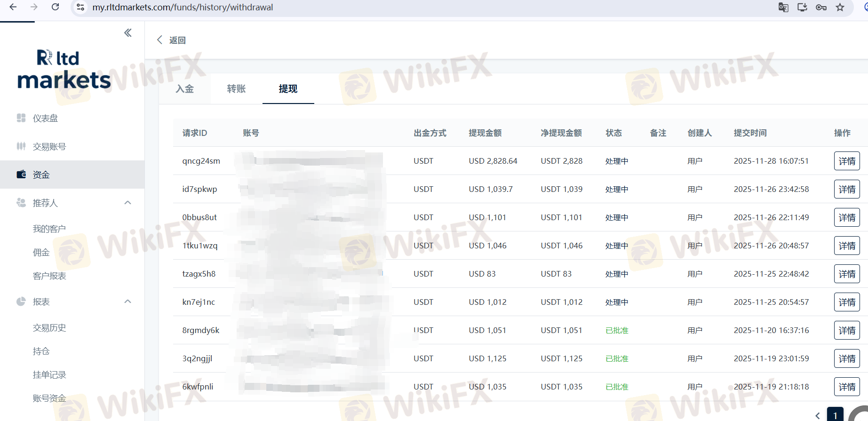The image size is (868, 421).
Task: Open 交易历史 trade history
Action: coord(49,327)
